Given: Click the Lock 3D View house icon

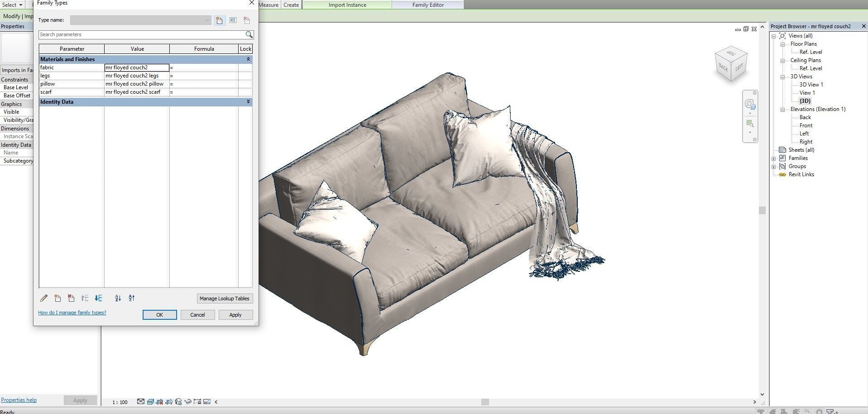Looking at the screenshot, I should pyautogui.click(x=178, y=402).
